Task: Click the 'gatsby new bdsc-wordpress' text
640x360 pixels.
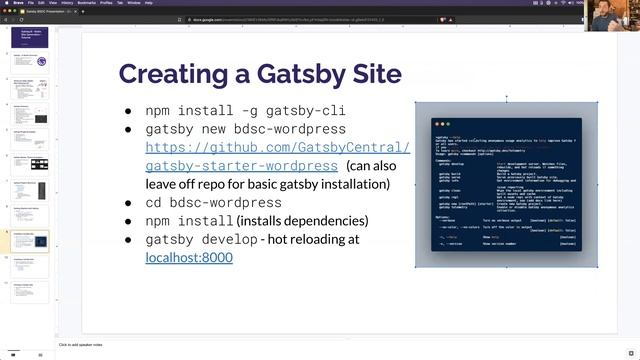Action: point(245,129)
